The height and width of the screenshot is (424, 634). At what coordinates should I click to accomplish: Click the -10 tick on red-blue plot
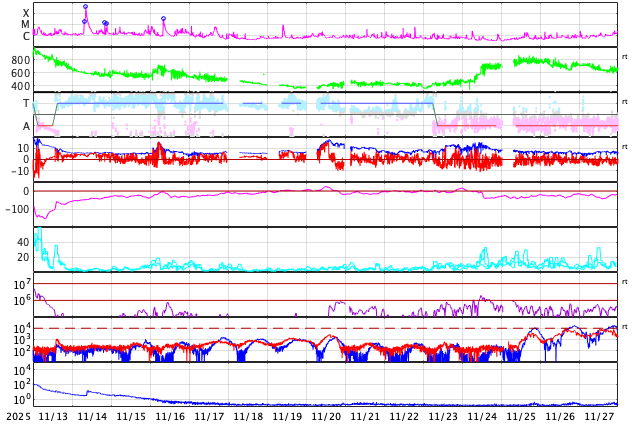point(18,171)
